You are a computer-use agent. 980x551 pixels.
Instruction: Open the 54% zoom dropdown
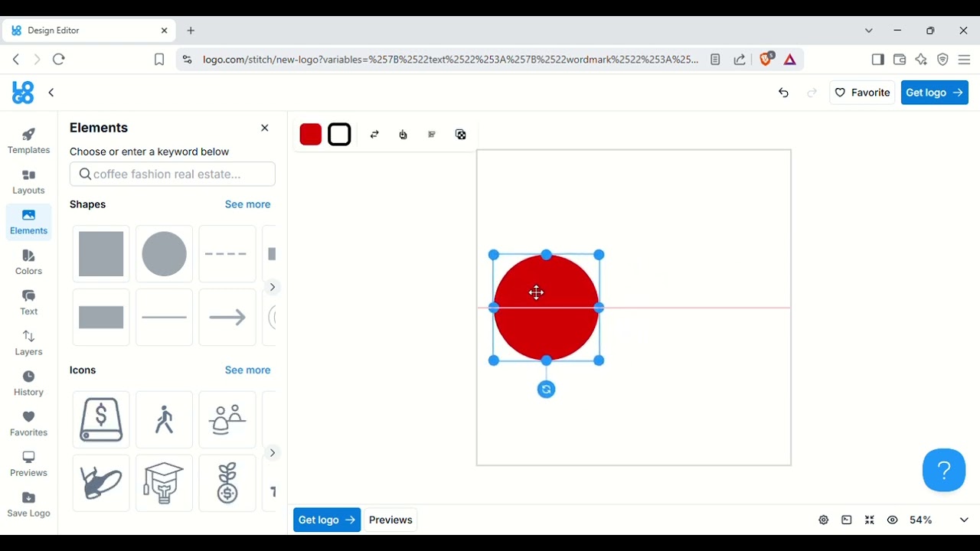939,520
